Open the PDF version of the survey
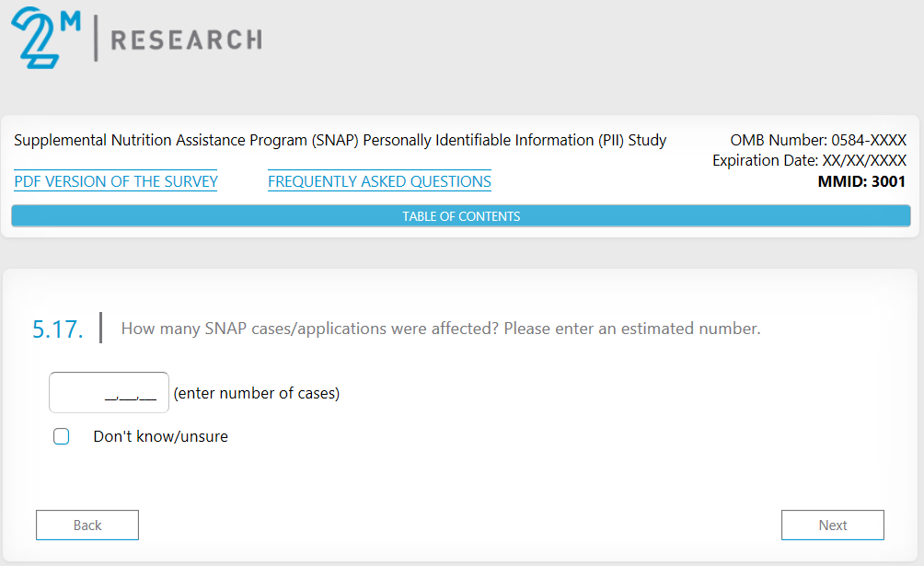 [x=116, y=181]
